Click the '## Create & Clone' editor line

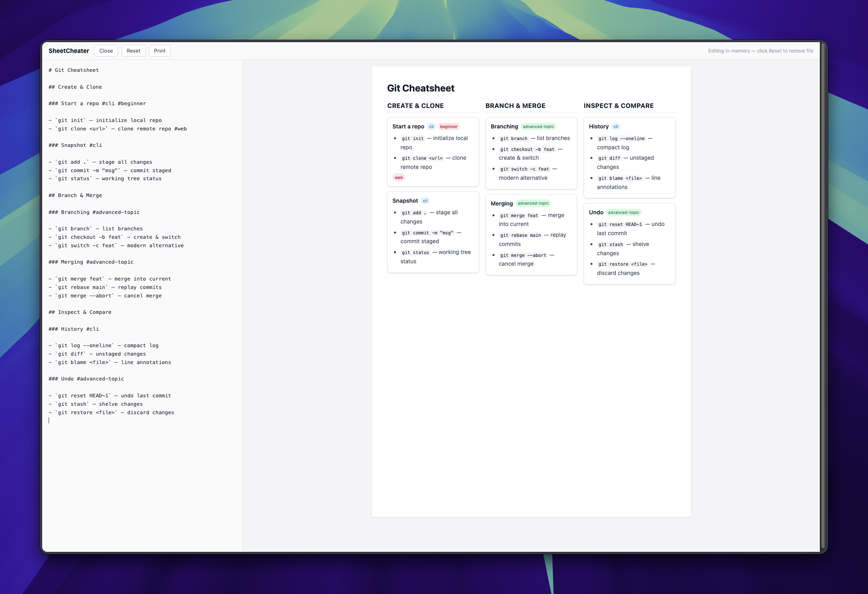(x=75, y=87)
